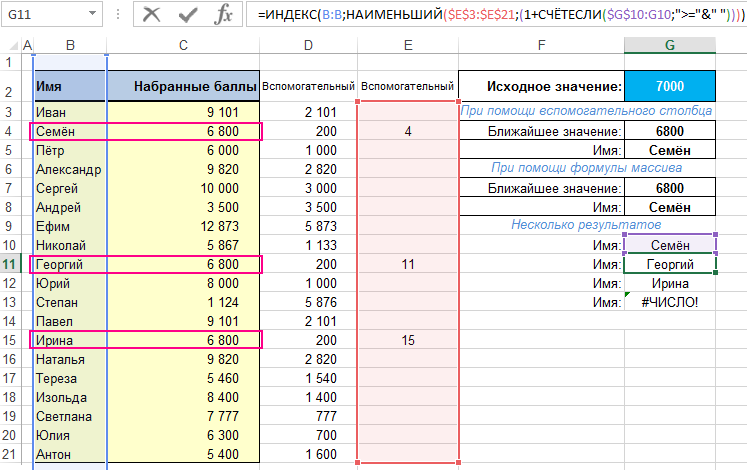The image size is (747, 470).
Task: Select the cell with name 'Тереза'
Action: tap(70, 379)
